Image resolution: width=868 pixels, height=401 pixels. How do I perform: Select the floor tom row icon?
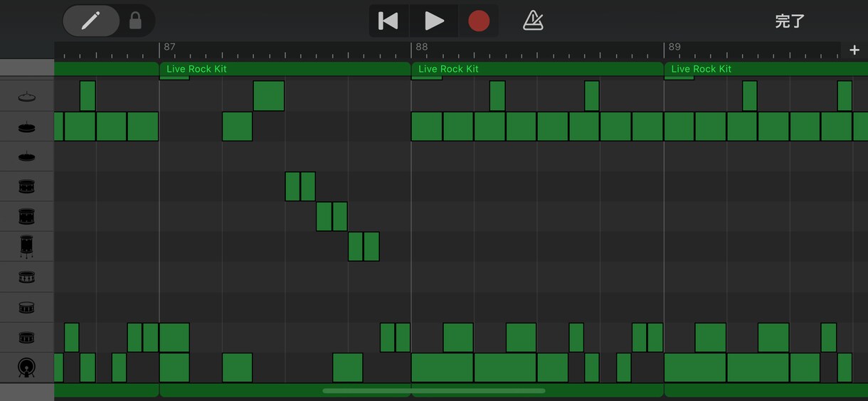[27, 247]
